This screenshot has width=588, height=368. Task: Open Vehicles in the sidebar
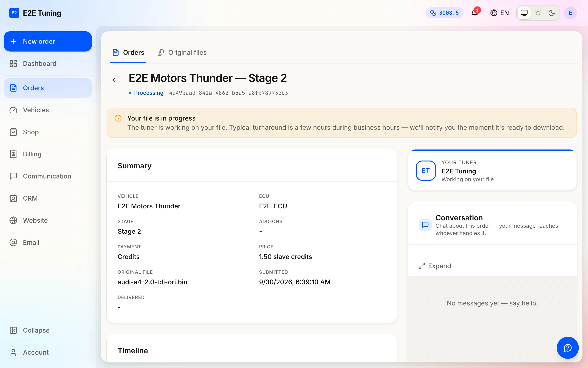tap(48, 110)
